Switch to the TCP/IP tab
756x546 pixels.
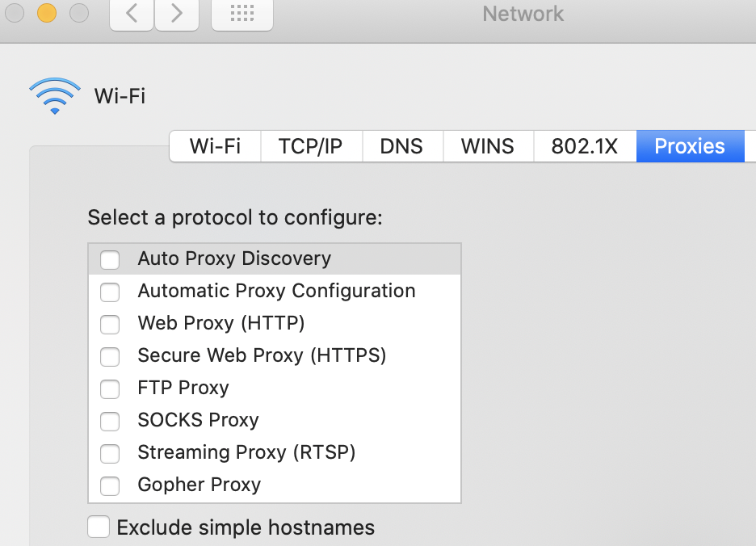point(310,146)
